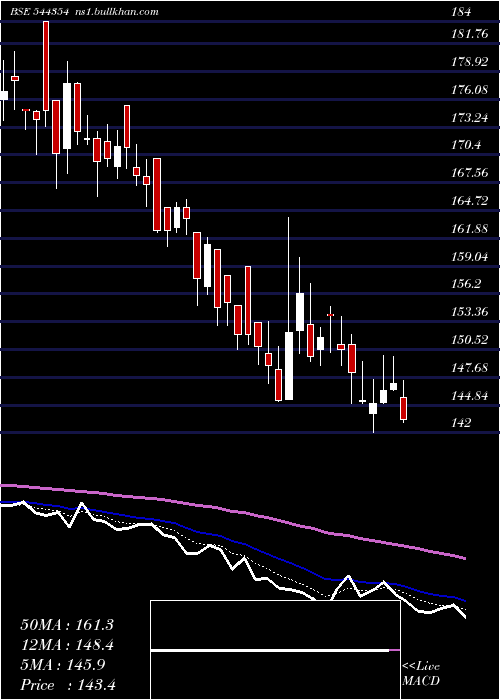Click the 50MA : 161.3 readout
The image size is (500, 700).
coord(67,625)
